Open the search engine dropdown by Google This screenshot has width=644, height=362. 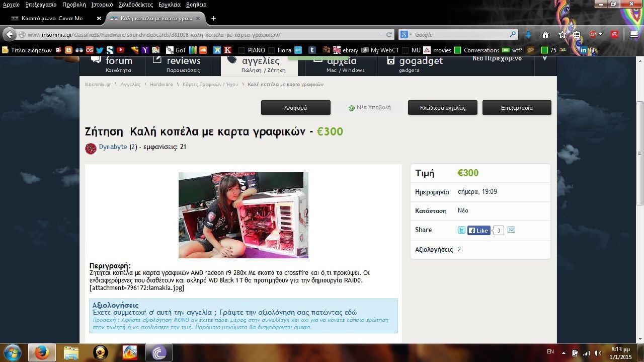pos(406,35)
